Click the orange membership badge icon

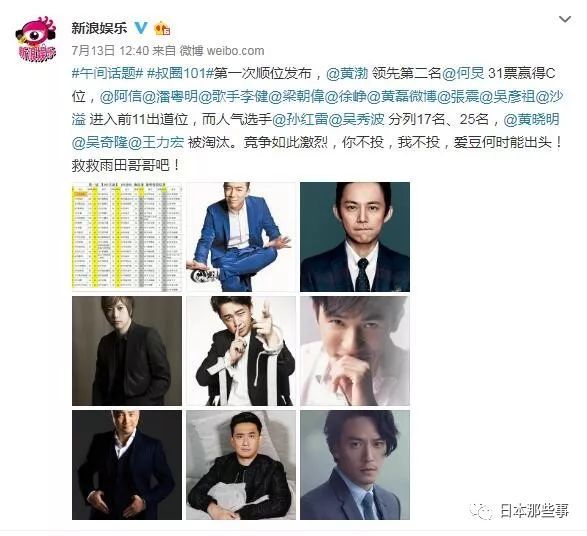coord(162,28)
